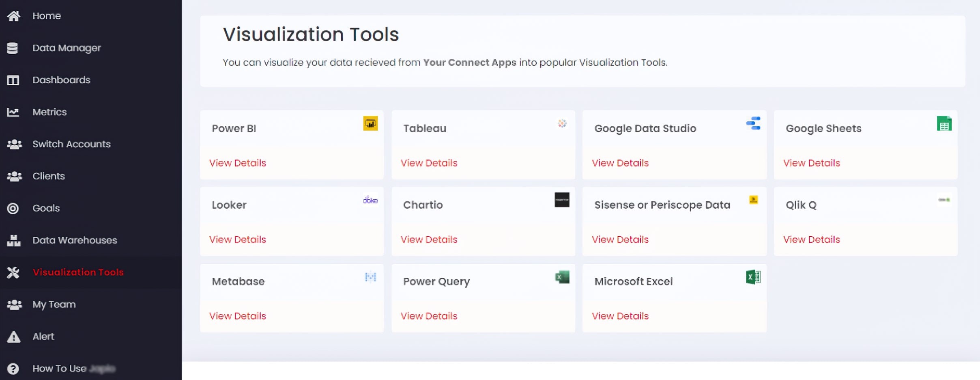Image resolution: width=980 pixels, height=380 pixels.
Task: Go to Data Manager in sidebar
Action: (67, 48)
